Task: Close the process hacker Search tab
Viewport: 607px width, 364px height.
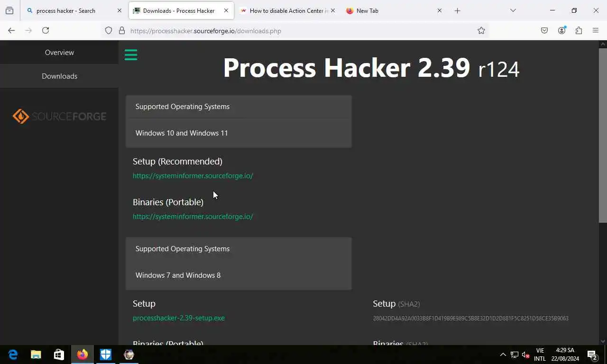Action: pyautogui.click(x=119, y=10)
